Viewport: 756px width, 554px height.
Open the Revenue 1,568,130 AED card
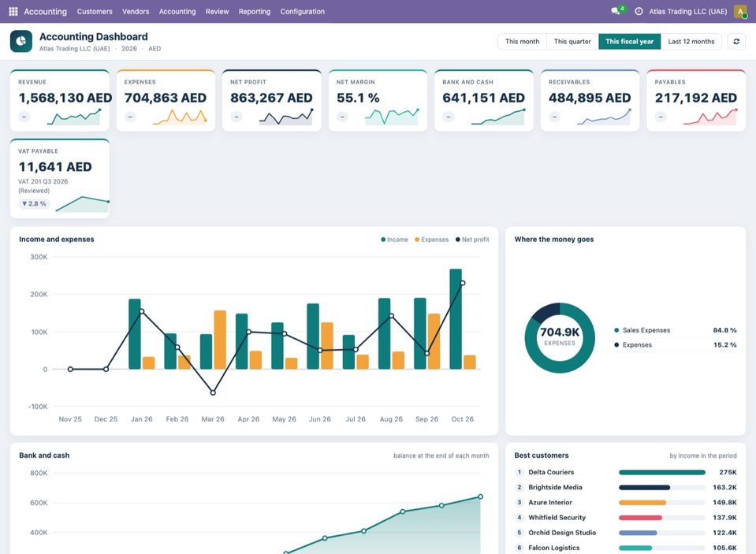(x=60, y=100)
